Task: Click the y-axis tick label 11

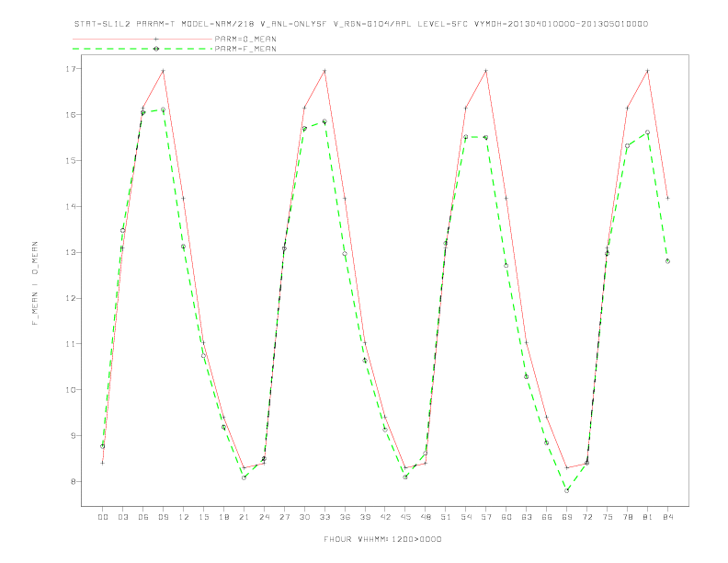Action: point(71,344)
